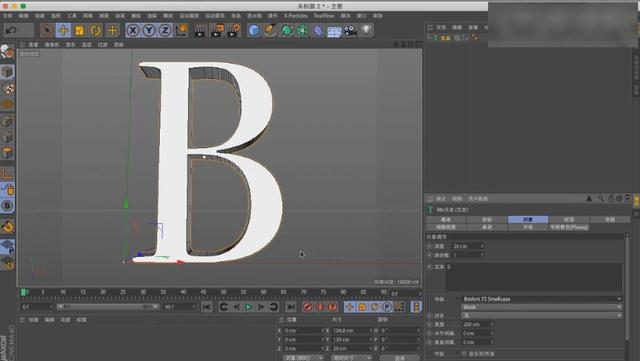Activate the Scale tool
640x361 pixels.
[80, 30]
